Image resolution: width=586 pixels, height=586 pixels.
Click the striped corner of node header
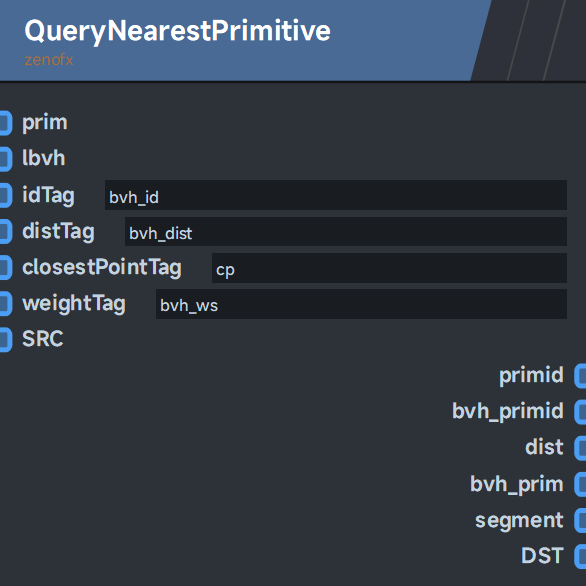(x=531, y=40)
